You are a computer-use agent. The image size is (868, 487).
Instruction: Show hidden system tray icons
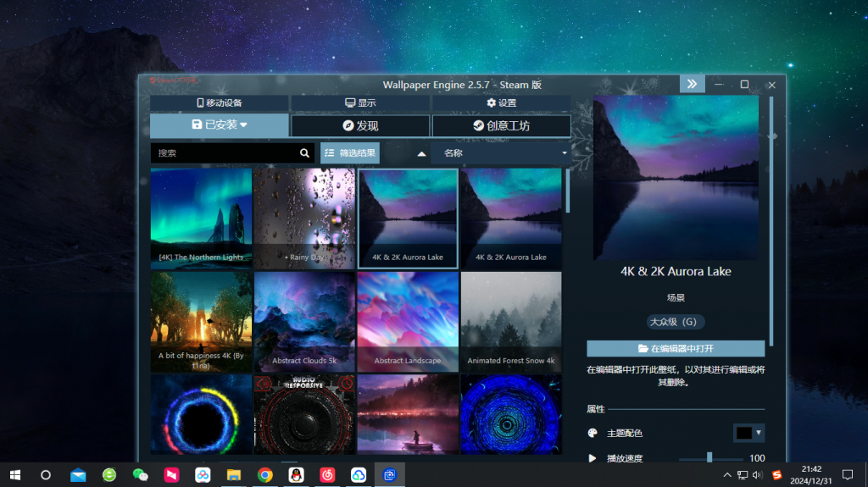[x=727, y=475]
